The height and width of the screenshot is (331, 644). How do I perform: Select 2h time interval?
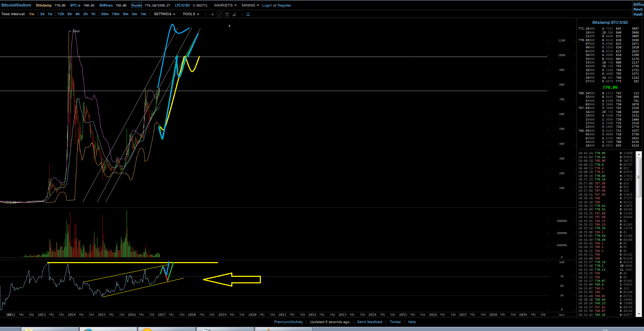[x=86, y=14]
